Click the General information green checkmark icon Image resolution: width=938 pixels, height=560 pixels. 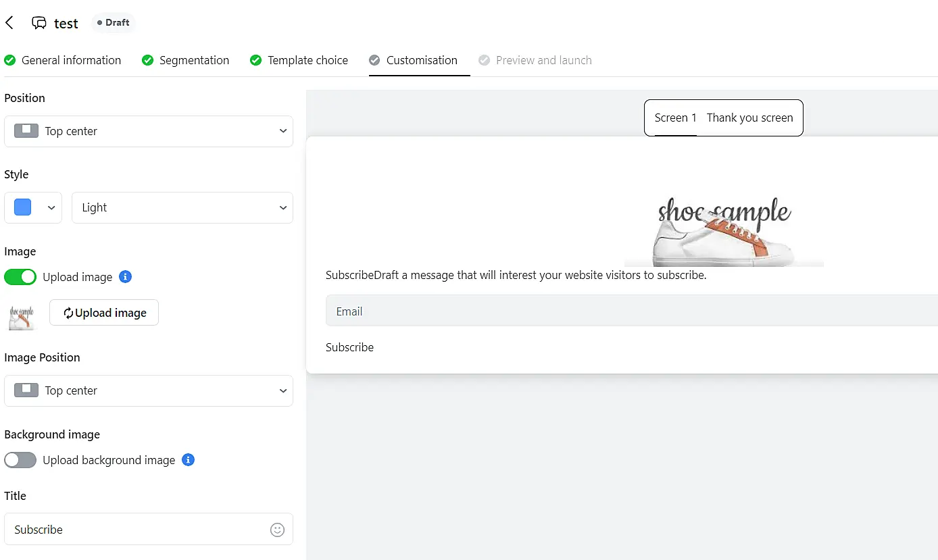pos(10,60)
